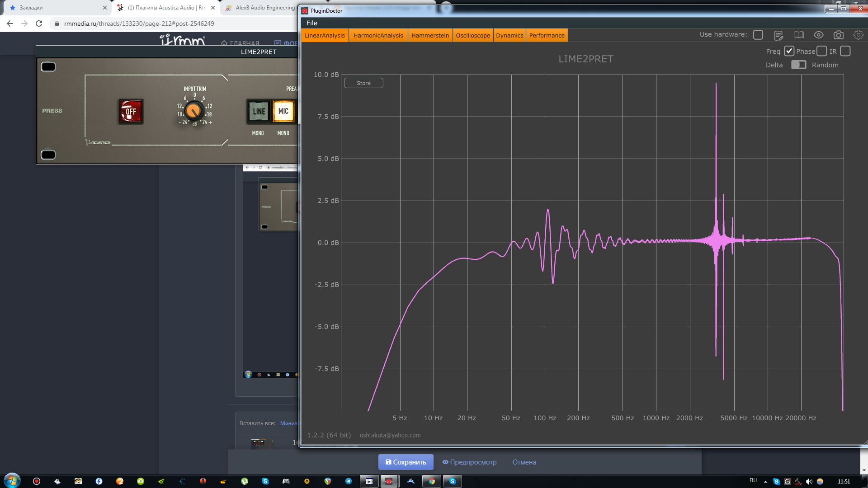Screen dimensions: 868x488
Task: Enable the IR checkbox
Action: point(845,51)
